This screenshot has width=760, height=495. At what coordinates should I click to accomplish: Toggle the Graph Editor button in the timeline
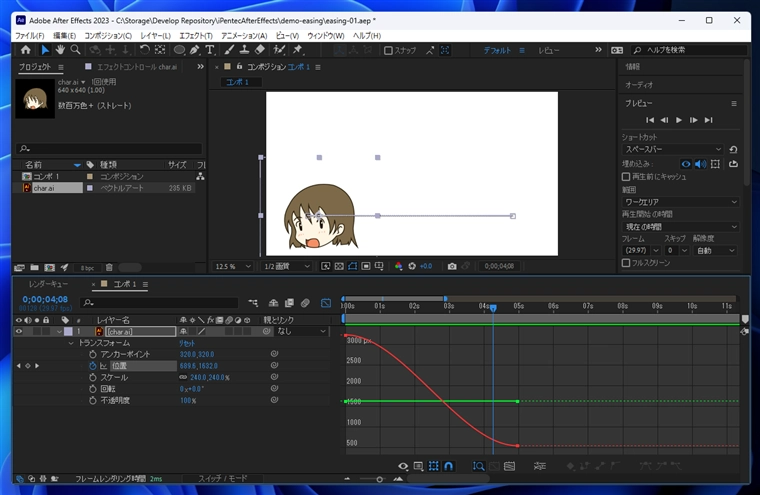(x=326, y=303)
